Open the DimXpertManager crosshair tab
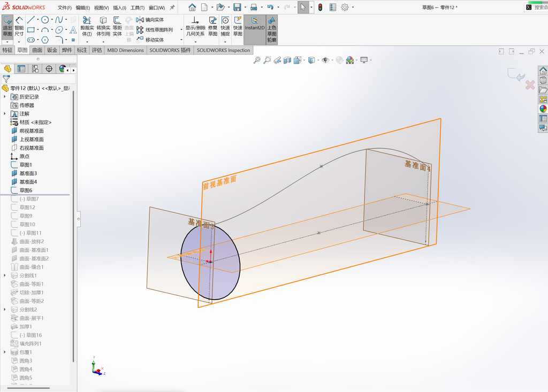This screenshot has width=548, height=392. (49, 69)
